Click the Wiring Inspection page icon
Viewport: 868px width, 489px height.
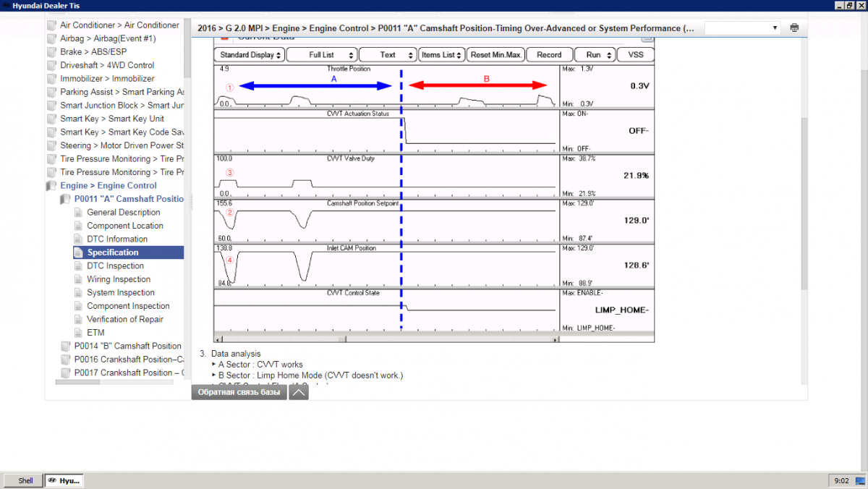tap(79, 279)
